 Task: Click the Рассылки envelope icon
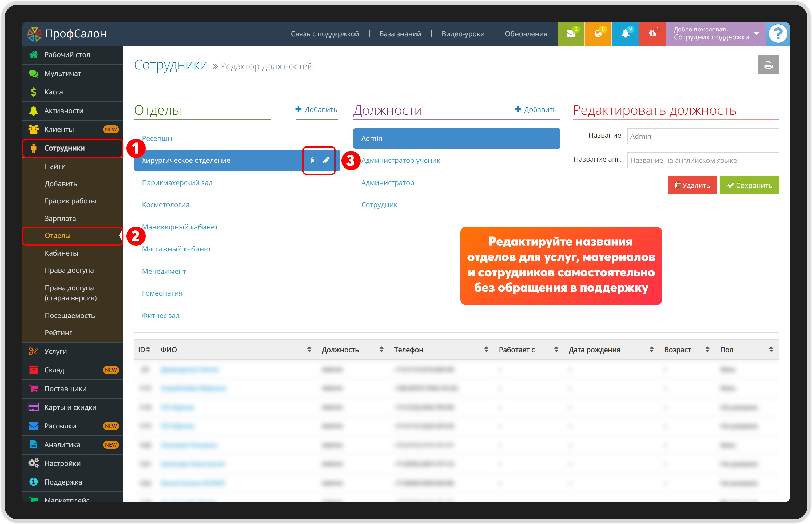coord(33,426)
